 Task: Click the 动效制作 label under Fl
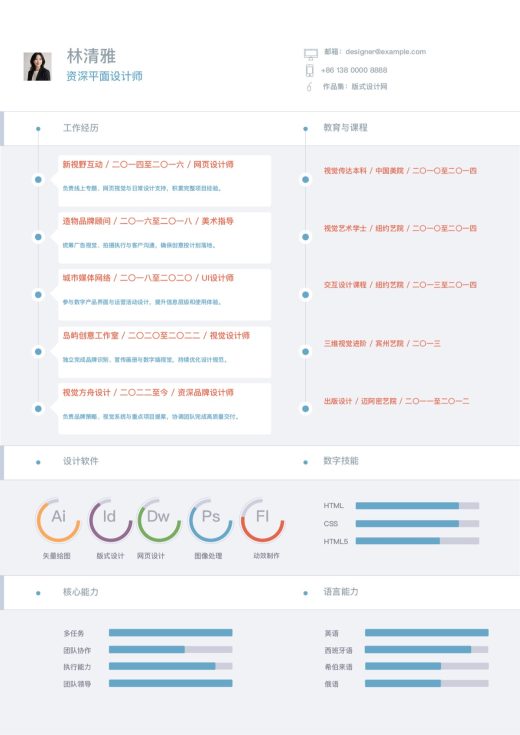[x=266, y=555]
